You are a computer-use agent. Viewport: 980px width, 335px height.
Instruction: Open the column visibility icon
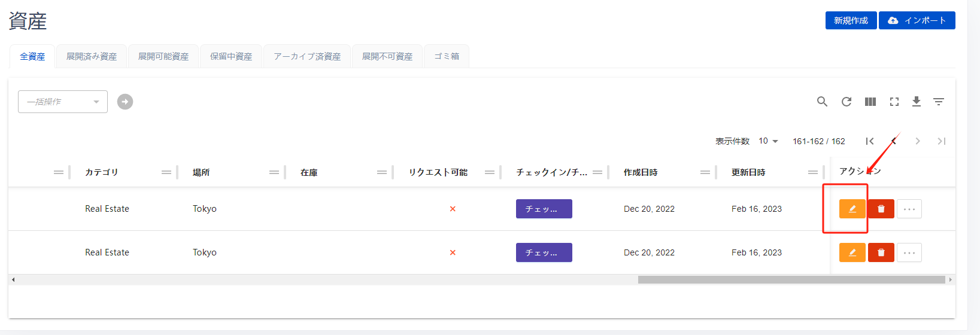(870, 102)
